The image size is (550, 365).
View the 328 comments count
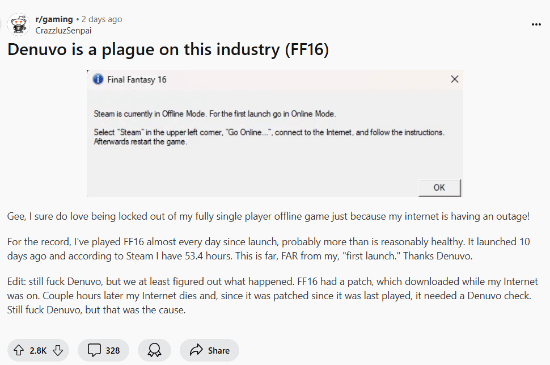click(x=113, y=350)
